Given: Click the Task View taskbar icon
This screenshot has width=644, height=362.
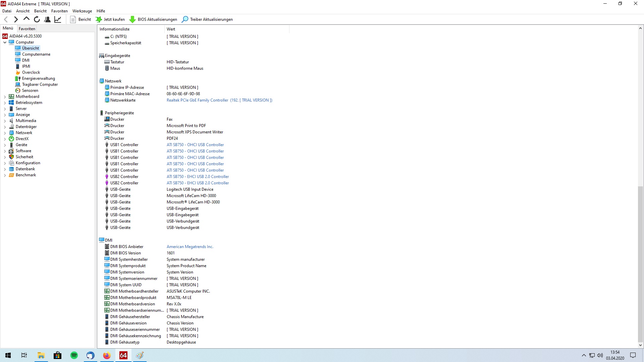Looking at the screenshot, I should click(x=24, y=355).
